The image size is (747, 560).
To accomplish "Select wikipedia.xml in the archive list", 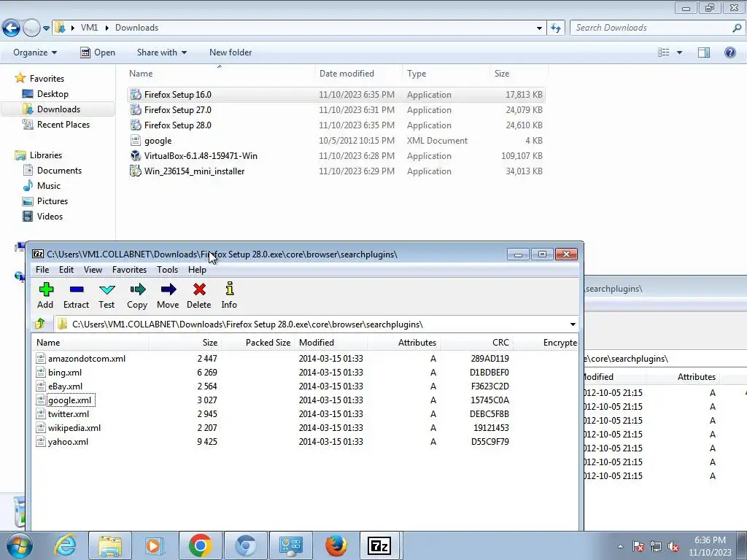I will (74, 427).
